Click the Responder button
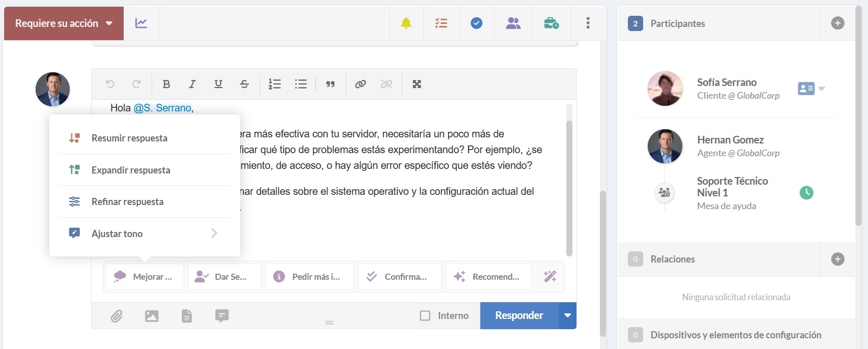Viewport: 868px width, 349px height. pos(519,315)
